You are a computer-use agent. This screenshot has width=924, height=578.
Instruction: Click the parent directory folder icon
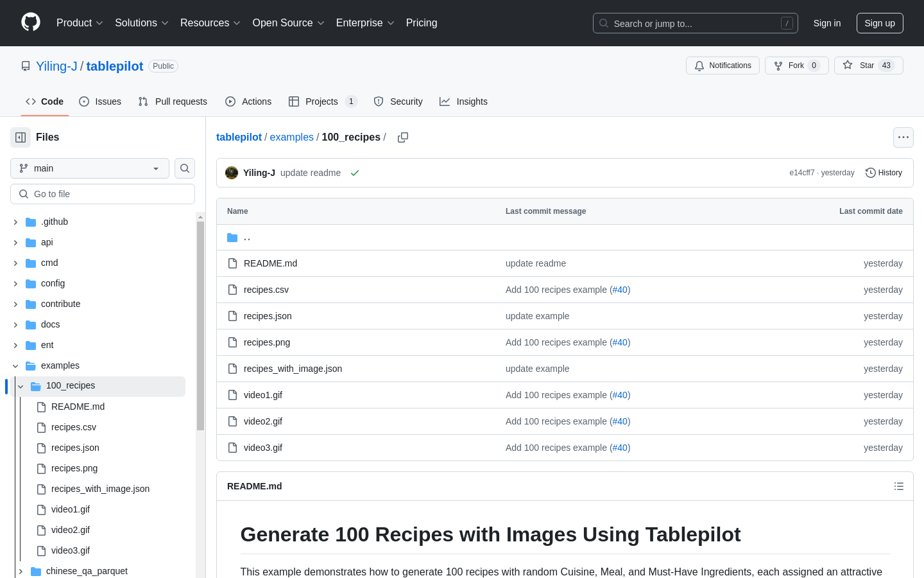point(232,238)
